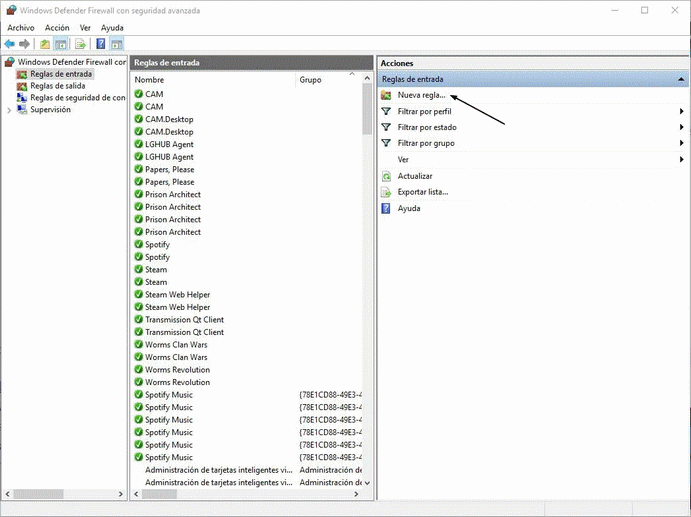Open the Ver menu in menu bar
Screen dimensions: 691x517
click(85, 28)
